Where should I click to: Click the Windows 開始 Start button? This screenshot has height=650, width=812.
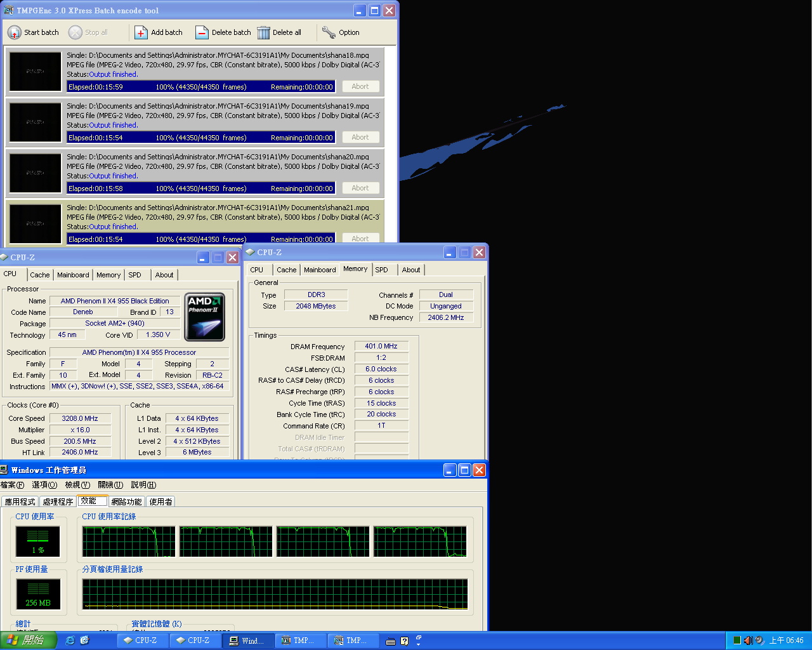coord(29,640)
